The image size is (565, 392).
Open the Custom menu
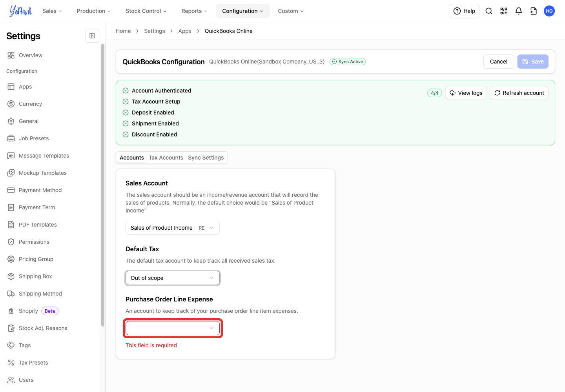[x=291, y=11]
